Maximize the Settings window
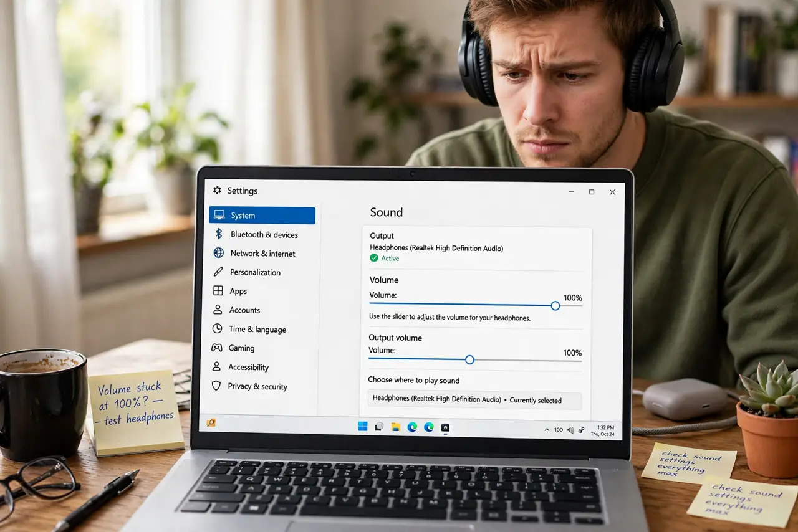This screenshot has height=532, width=798. pyautogui.click(x=592, y=192)
